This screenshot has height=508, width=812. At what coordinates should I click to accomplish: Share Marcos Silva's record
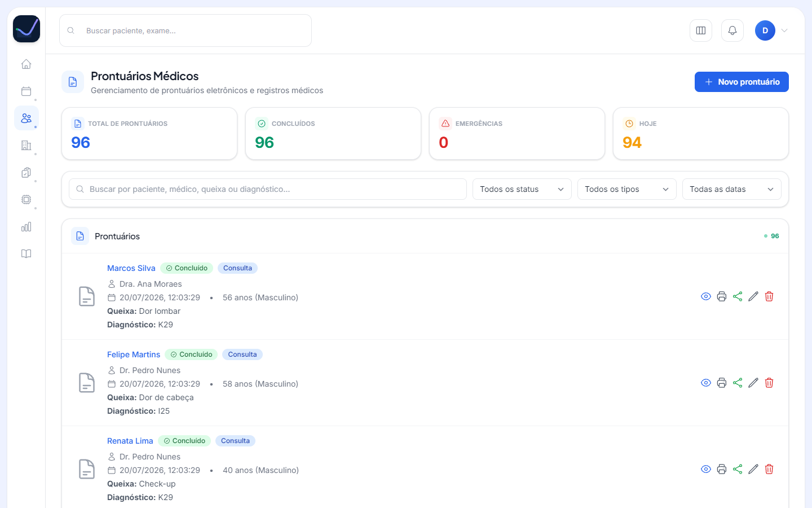(738, 296)
